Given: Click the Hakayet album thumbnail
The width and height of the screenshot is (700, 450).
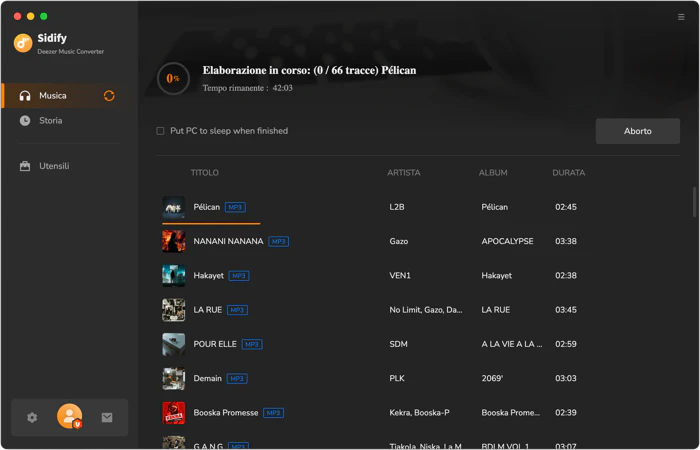Looking at the screenshot, I should pyautogui.click(x=173, y=275).
